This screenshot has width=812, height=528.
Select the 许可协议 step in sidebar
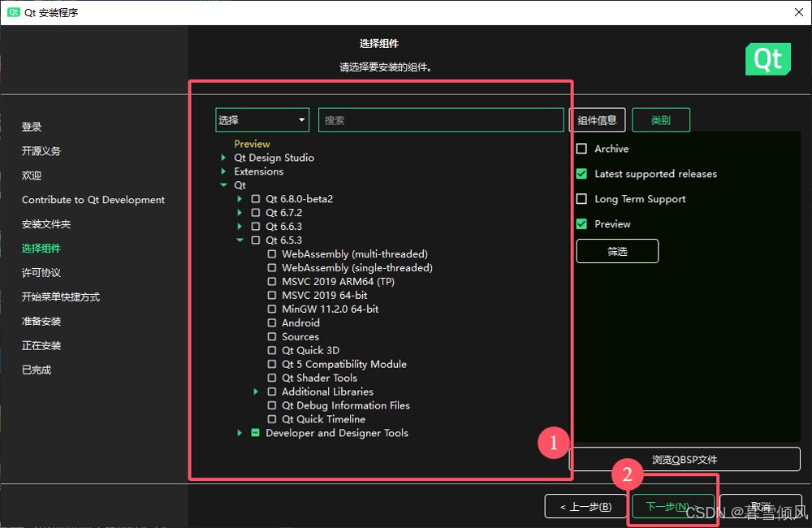(x=41, y=273)
